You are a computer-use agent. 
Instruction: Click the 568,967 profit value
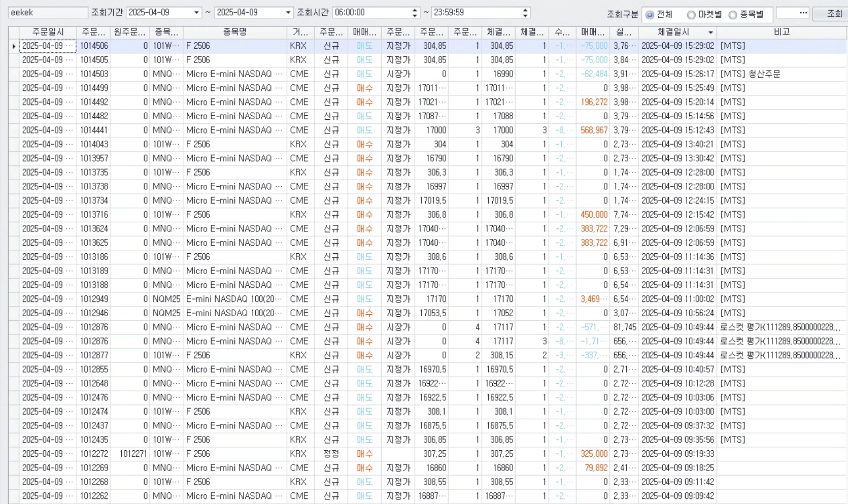coord(594,130)
